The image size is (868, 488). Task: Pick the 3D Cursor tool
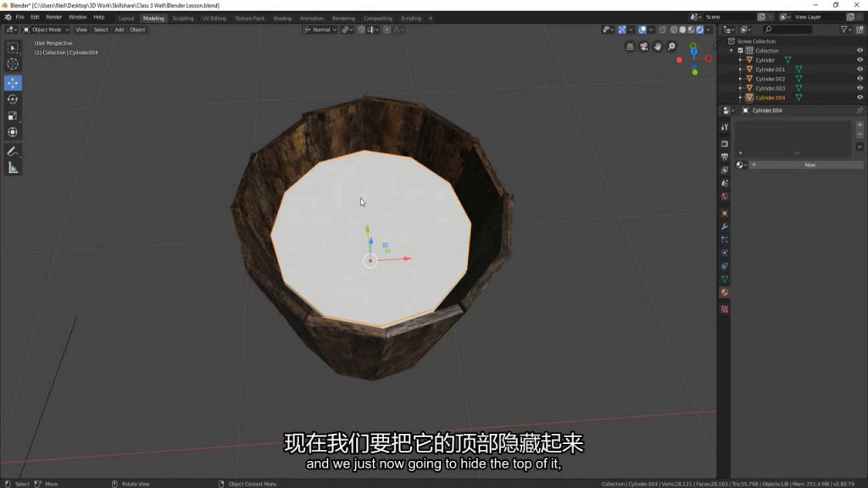coord(13,64)
